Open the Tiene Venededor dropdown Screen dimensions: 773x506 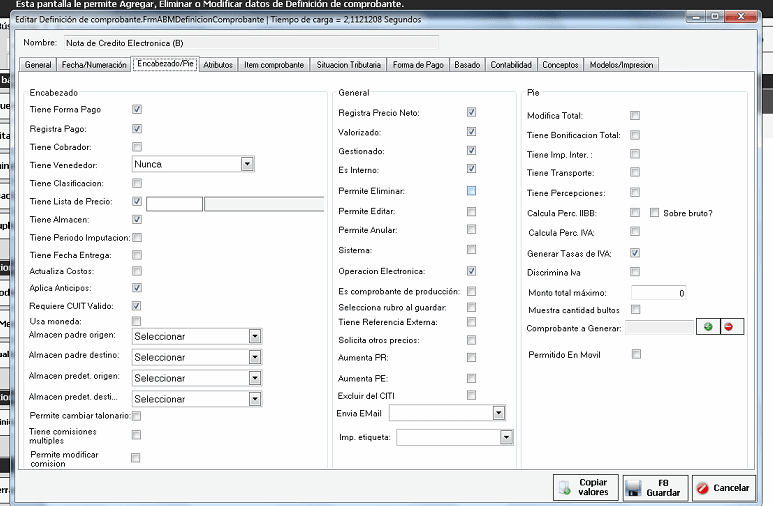[246, 164]
